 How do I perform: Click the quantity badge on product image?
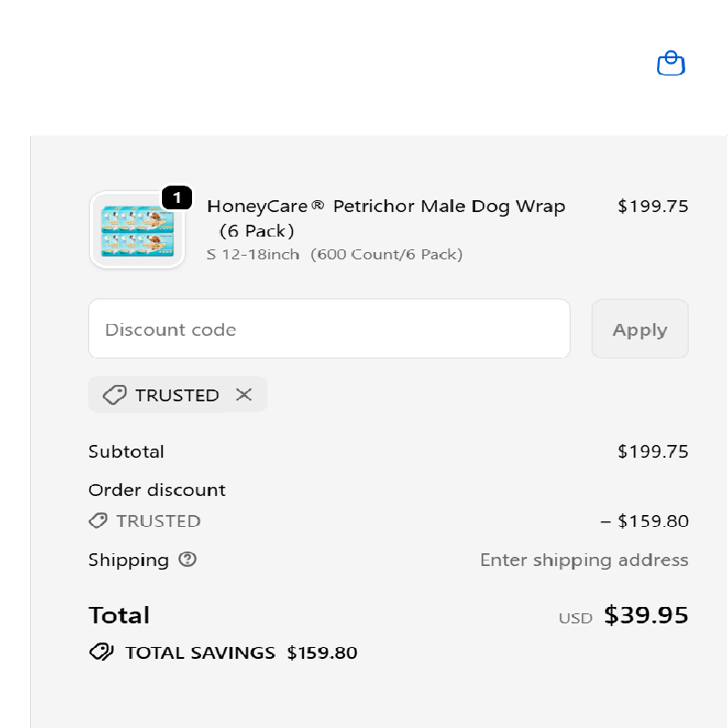click(x=177, y=197)
